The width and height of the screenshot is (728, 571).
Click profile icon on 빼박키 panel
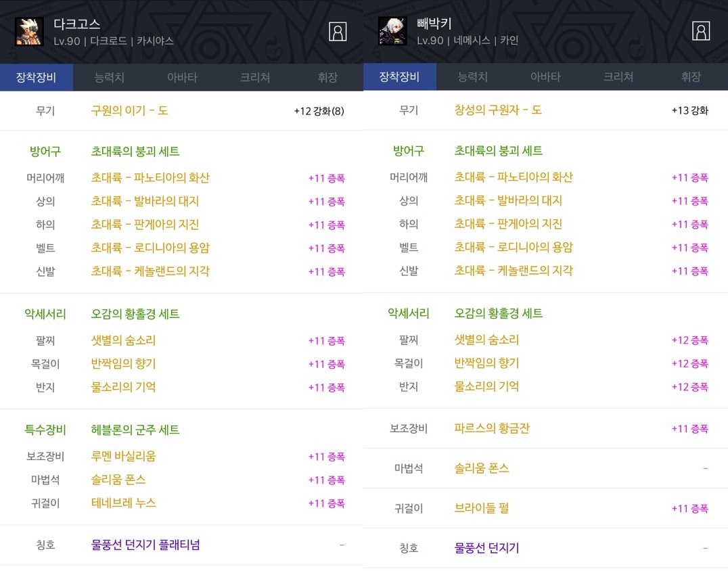coord(701,31)
